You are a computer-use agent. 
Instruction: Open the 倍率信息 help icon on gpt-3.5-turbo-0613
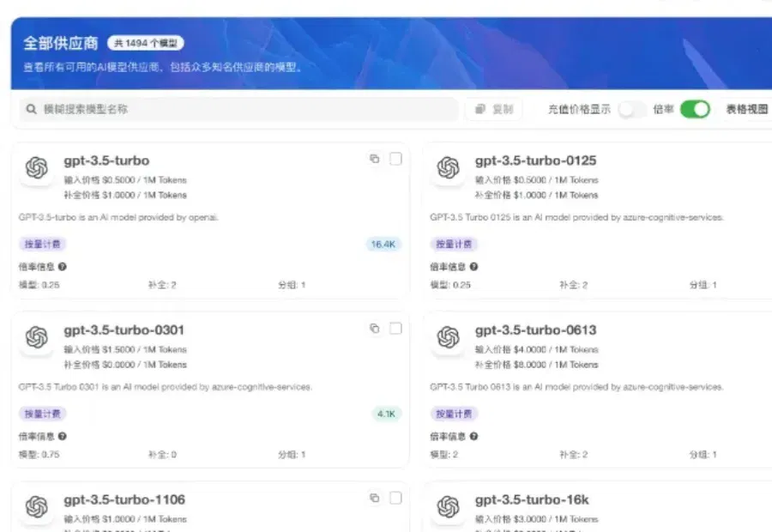coord(473,436)
